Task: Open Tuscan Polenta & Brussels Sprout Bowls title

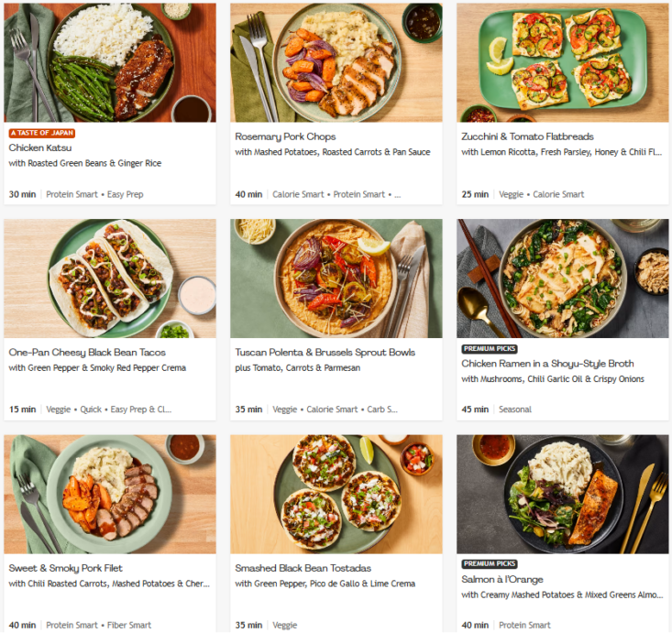Action: tap(325, 353)
